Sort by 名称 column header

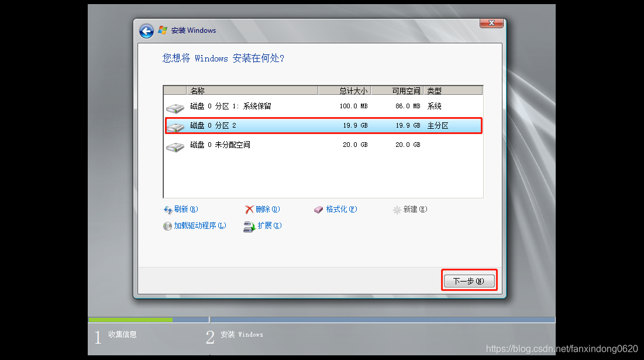[252, 90]
